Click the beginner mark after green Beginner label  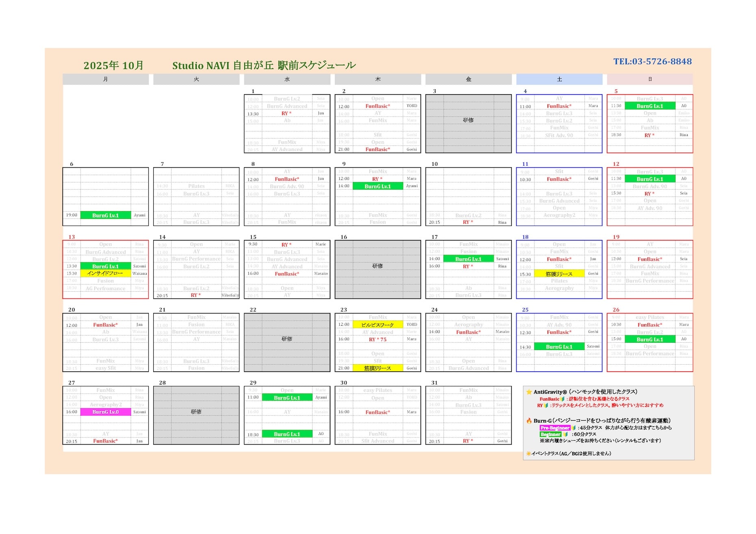click(565, 435)
